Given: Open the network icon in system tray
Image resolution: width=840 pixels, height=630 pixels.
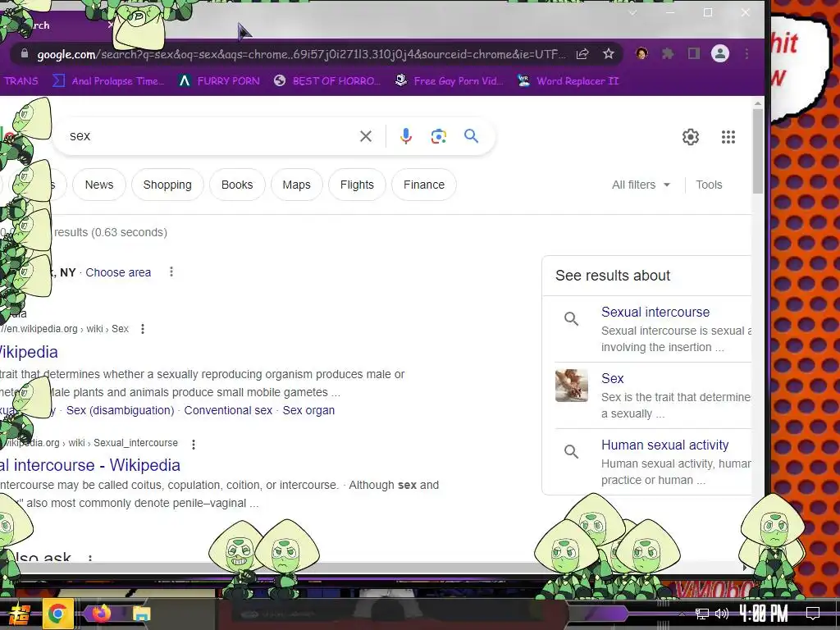Looking at the screenshot, I should (702, 614).
